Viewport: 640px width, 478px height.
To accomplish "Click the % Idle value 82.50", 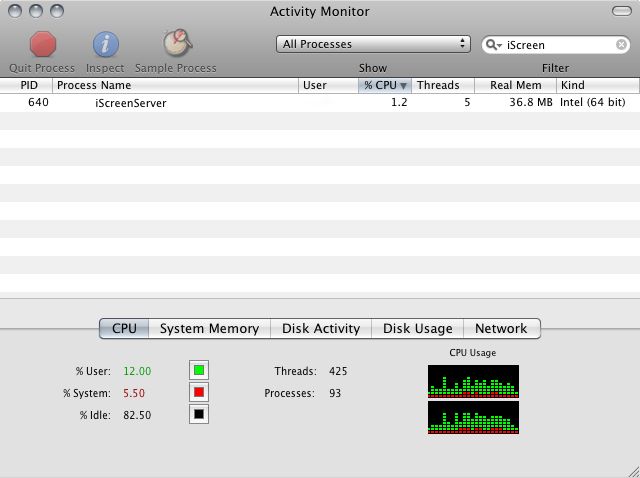I will [137, 415].
